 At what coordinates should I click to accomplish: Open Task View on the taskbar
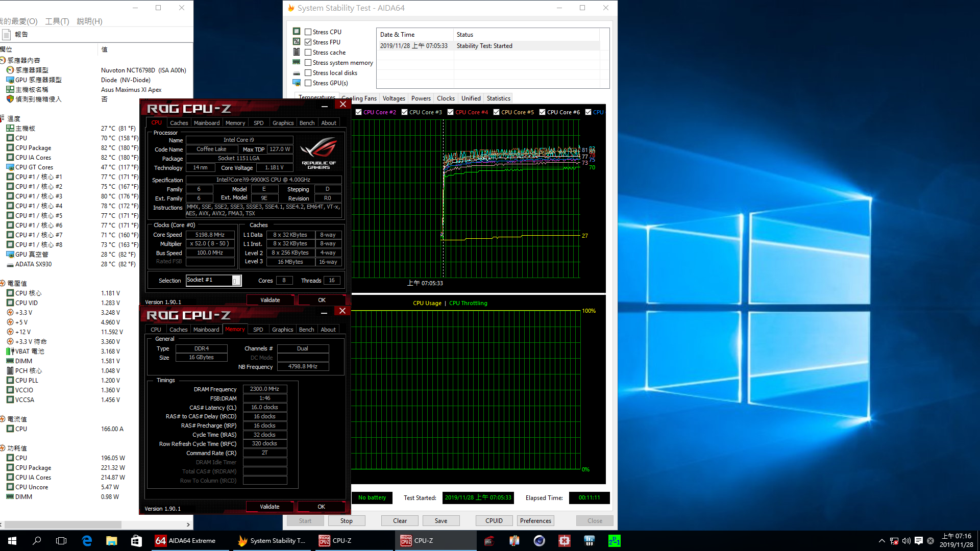pyautogui.click(x=61, y=541)
